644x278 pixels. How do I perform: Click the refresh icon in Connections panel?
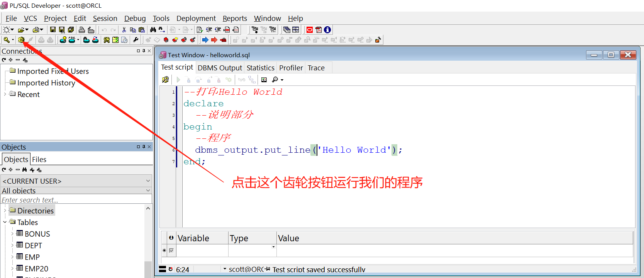click(x=4, y=60)
